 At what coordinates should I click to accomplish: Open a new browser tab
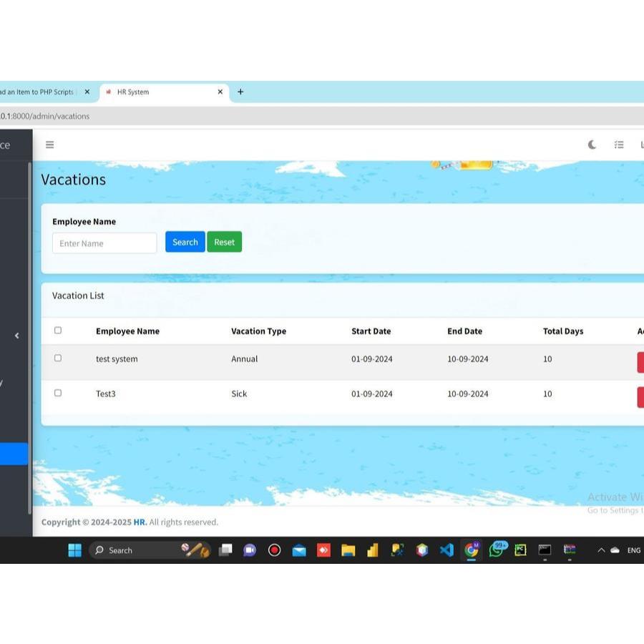click(240, 92)
